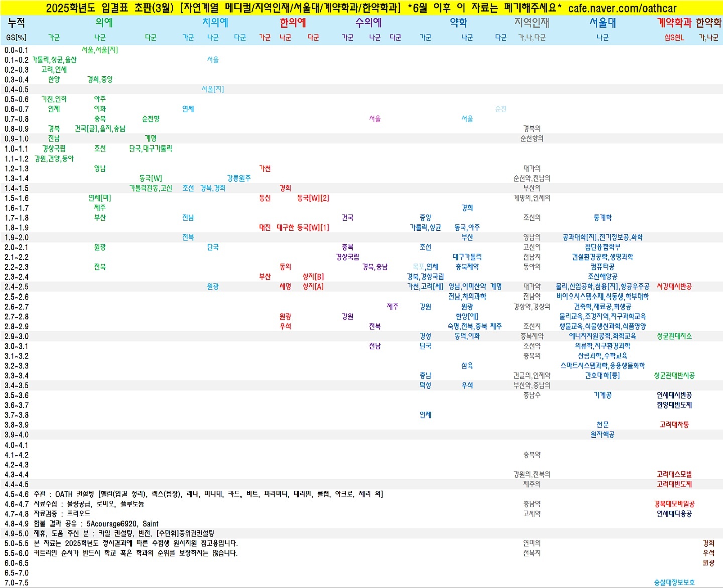Select the '성균관대반시공' cell
The height and width of the screenshot is (588, 723).
[x=674, y=376]
